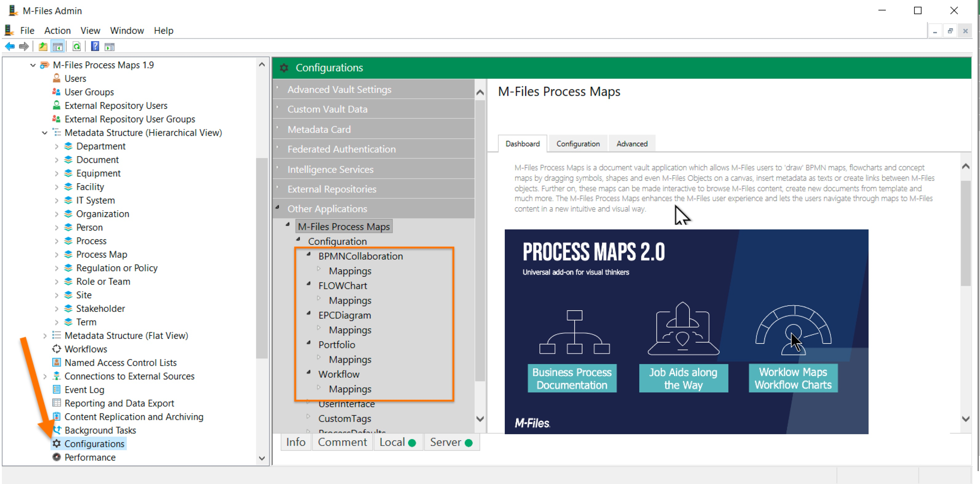Expand the Metadata Structure (Flat View) node
980x484 pixels.
[45, 336]
